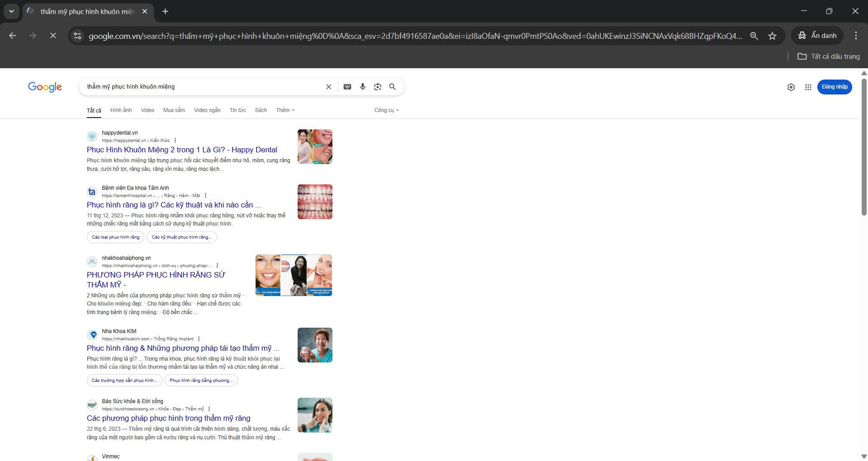This screenshot has height=461, width=868.
Task: Switch to the Video tab
Action: tap(147, 110)
